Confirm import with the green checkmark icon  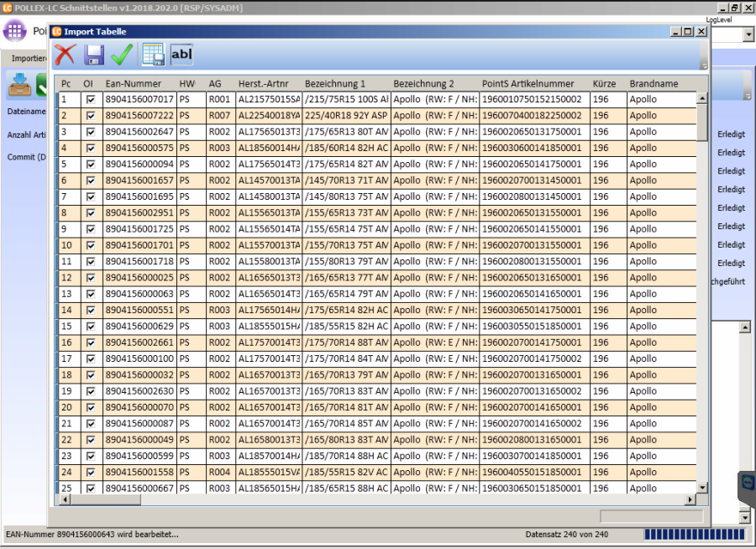pos(122,55)
